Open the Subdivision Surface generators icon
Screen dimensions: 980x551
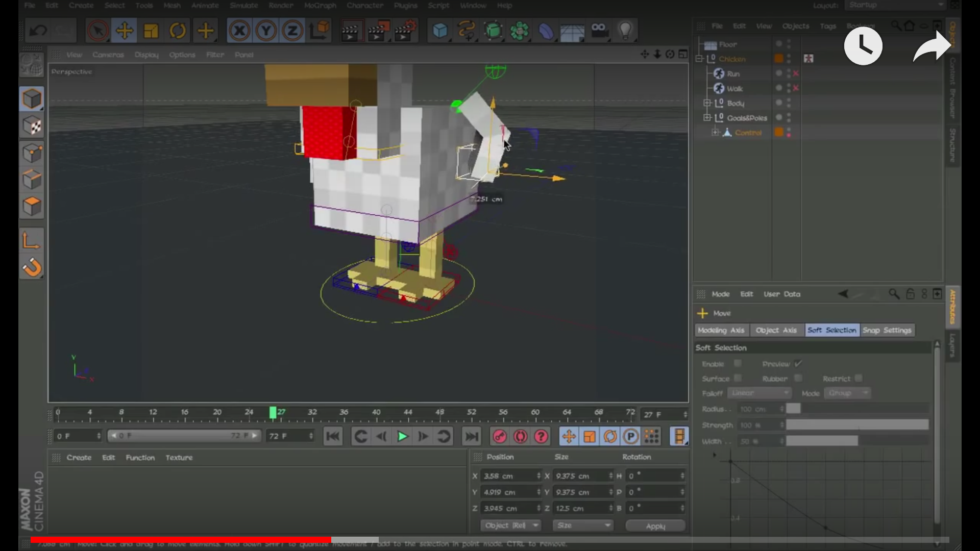click(493, 31)
